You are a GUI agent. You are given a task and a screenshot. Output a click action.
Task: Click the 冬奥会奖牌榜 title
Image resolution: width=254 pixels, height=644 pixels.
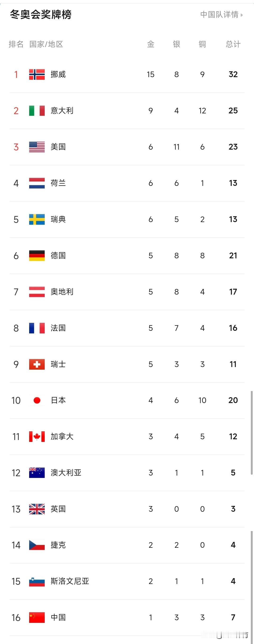click(x=41, y=15)
